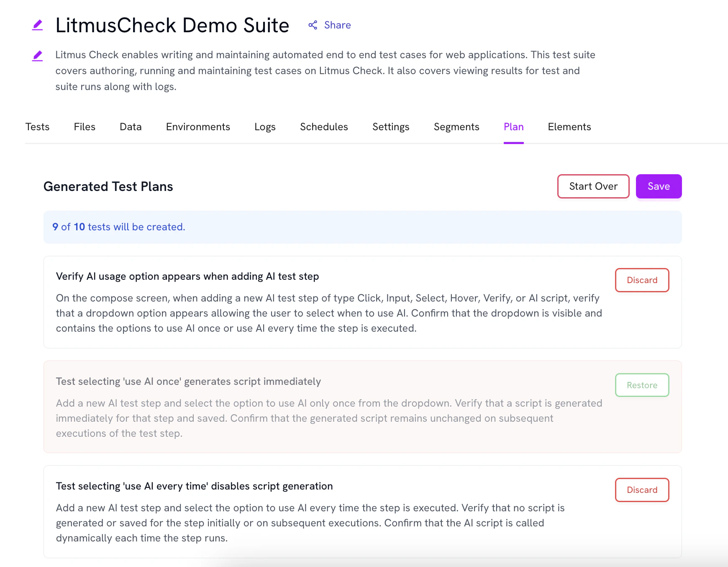Click the description mentioning 'only once from the dropdown'

click(329, 418)
